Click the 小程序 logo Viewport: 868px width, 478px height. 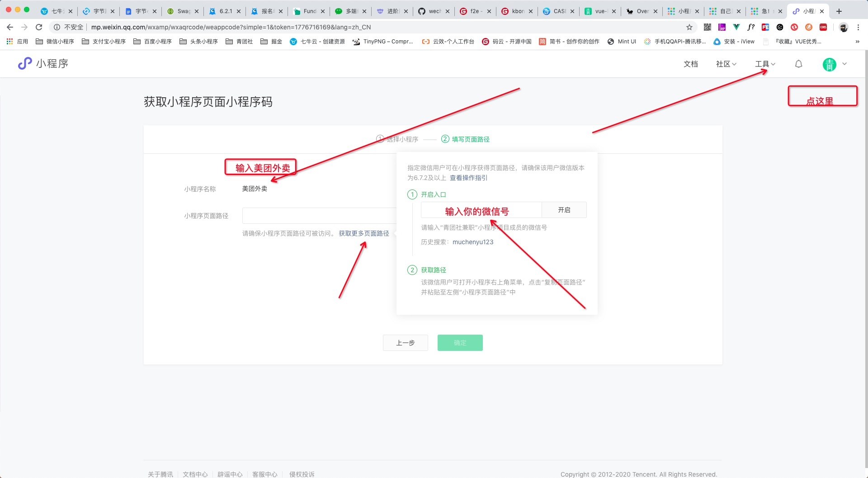tap(43, 63)
